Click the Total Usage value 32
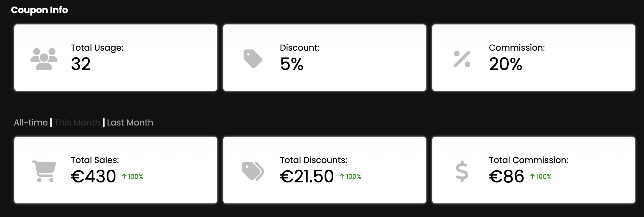 click(80, 64)
